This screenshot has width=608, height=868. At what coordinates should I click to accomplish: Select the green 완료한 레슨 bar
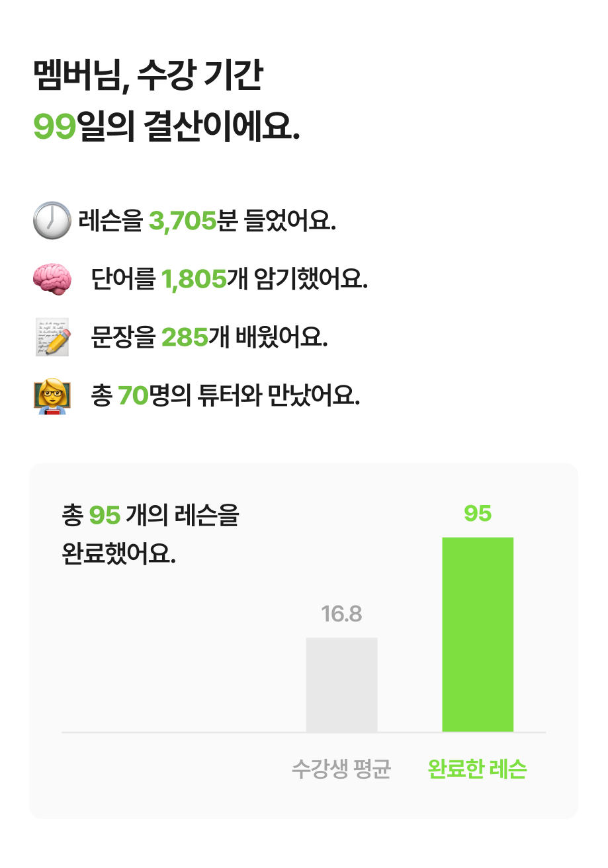(478, 634)
